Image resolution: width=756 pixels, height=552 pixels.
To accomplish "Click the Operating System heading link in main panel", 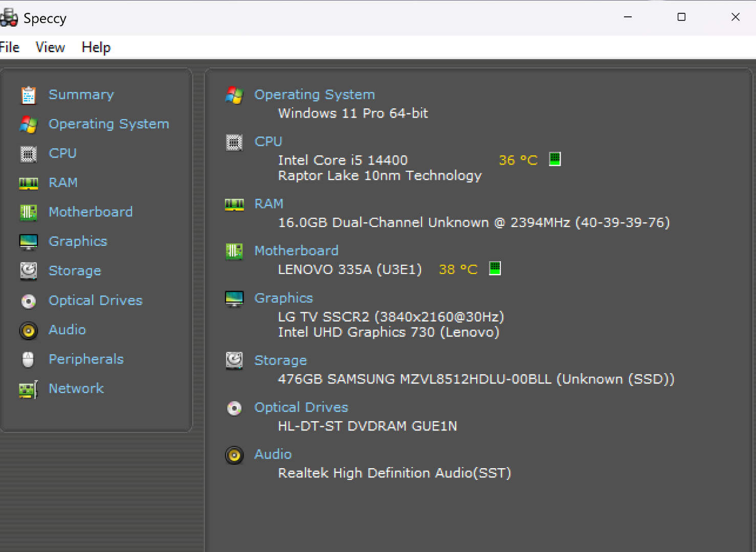I will point(315,95).
